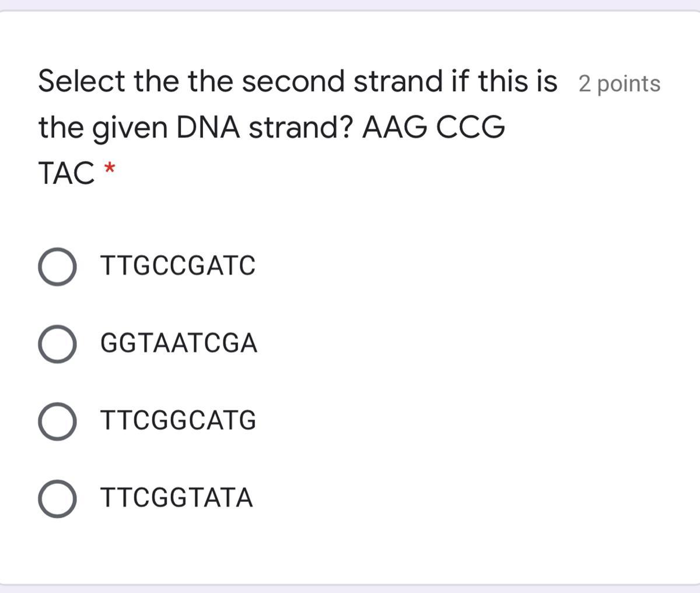Click the "AAG CCG" sequence in the question
Image resolution: width=700 pixels, height=593 pixels.
[433, 128]
